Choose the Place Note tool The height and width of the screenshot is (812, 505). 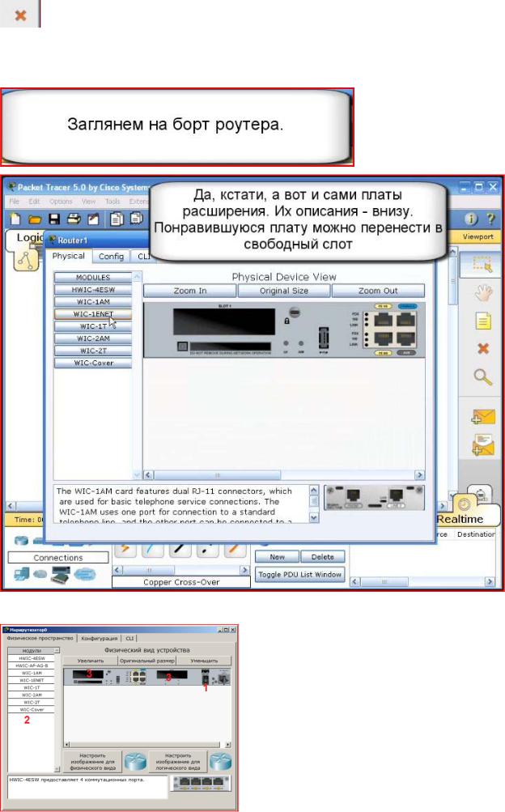[483, 321]
